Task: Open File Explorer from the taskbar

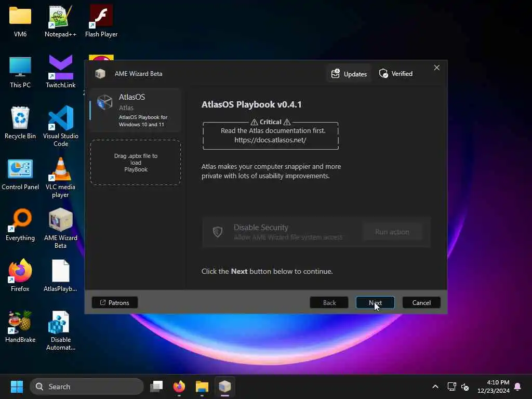Action: pyautogui.click(x=202, y=387)
